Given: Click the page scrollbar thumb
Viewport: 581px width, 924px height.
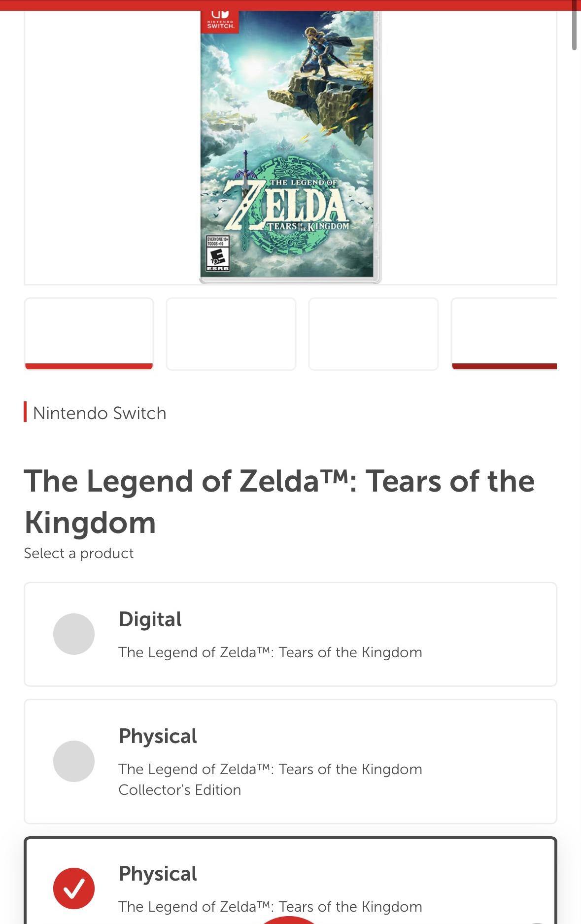Looking at the screenshot, I should (574, 25).
